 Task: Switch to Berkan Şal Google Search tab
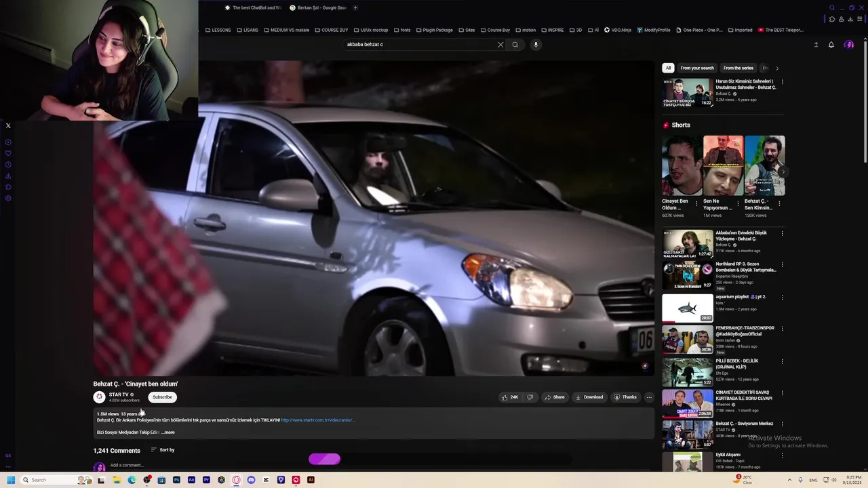pyautogui.click(x=317, y=8)
